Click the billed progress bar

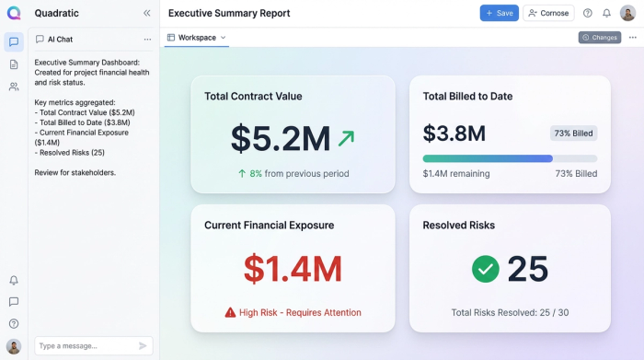(510, 158)
